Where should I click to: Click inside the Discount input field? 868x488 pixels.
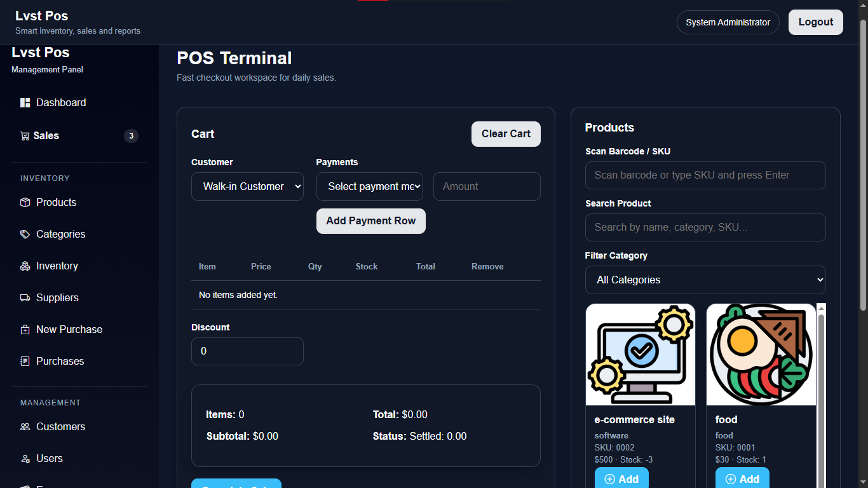pos(247,351)
